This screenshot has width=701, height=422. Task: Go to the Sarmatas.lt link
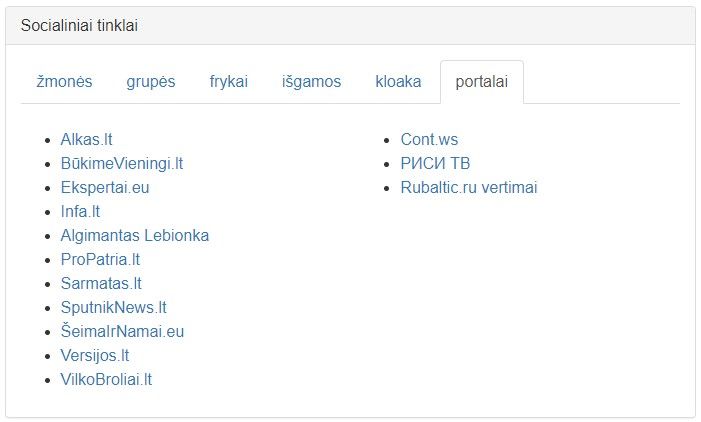pos(101,284)
